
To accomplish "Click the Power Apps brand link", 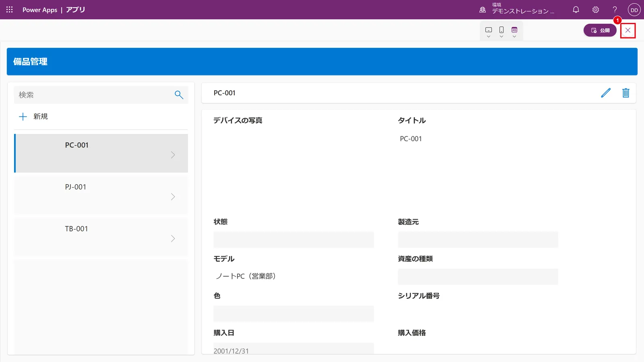I will [40, 10].
